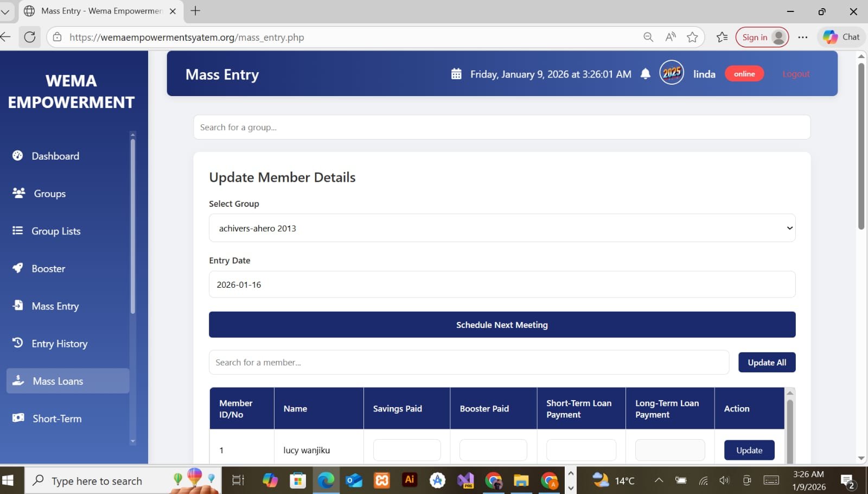Select Short-Term in the sidebar menu
The width and height of the screenshot is (868, 494).
pyautogui.click(x=18, y=418)
